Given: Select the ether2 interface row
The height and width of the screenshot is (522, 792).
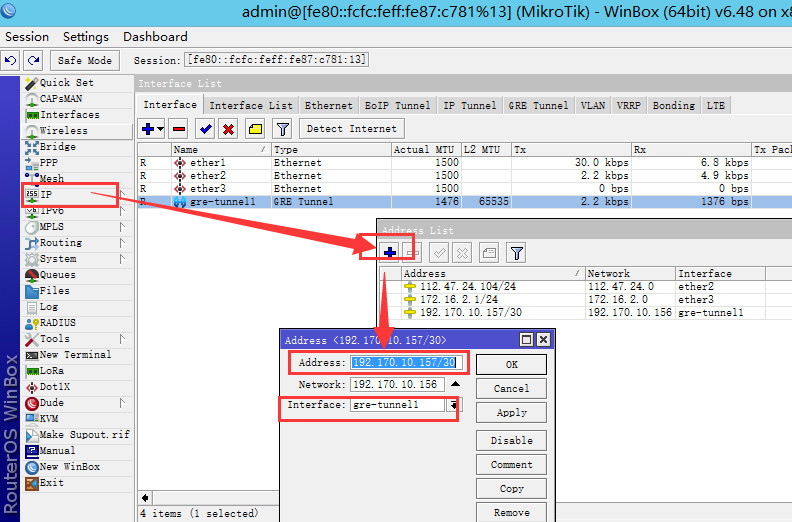Looking at the screenshot, I should (x=464, y=175).
